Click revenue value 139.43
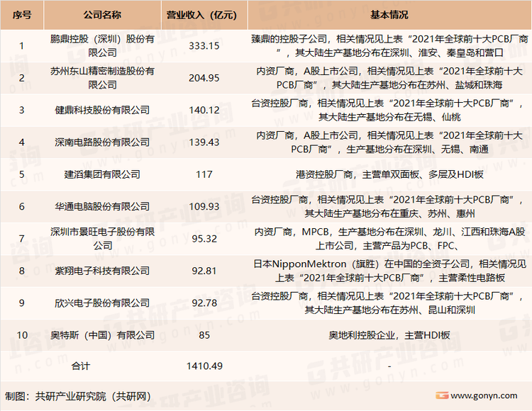This screenshot has width=532, height=411. point(204,142)
